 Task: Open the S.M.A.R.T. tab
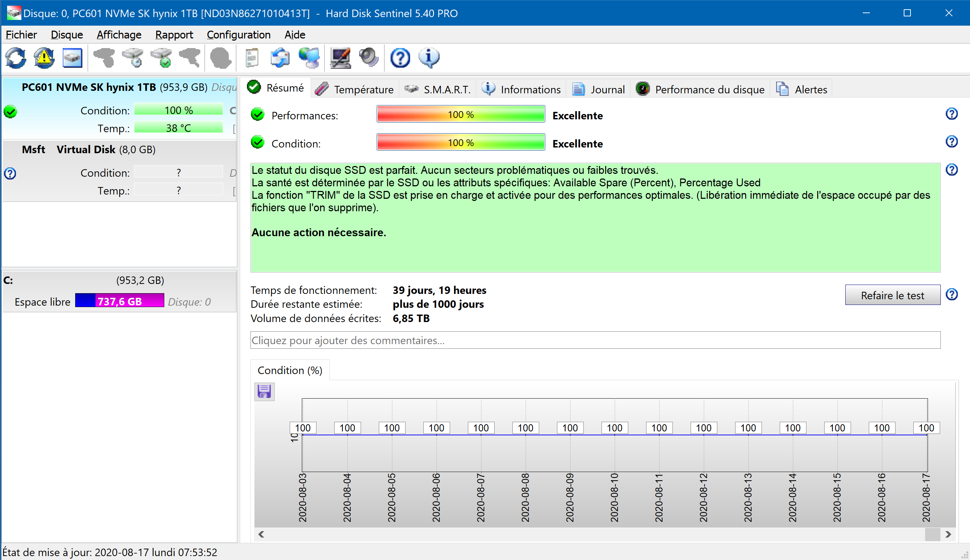coord(438,89)
